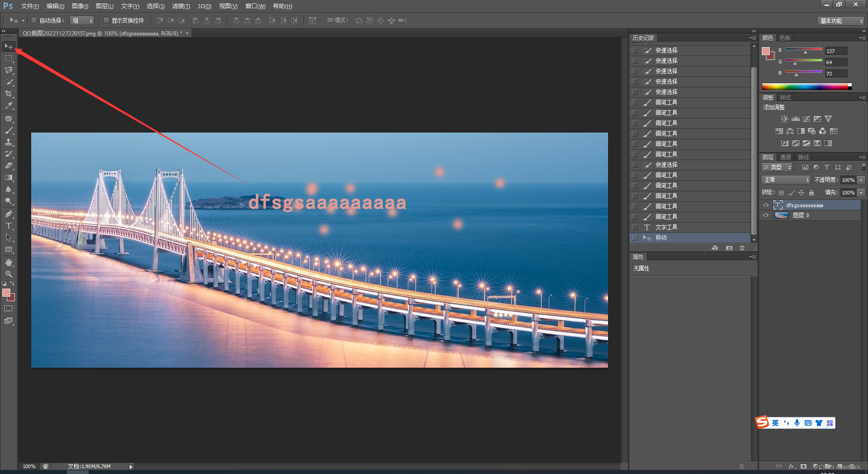Open blend mode 正常 dropdown
Screen dimensions: 868x474
pos(786,180)
